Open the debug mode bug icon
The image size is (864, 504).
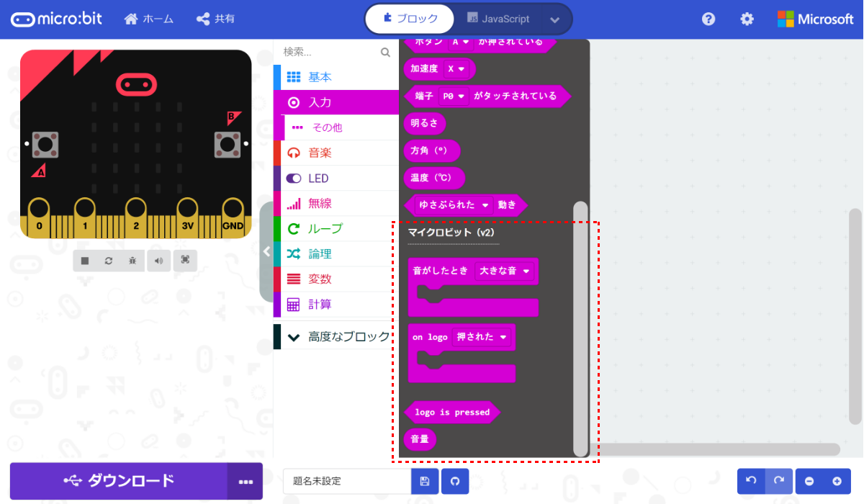tap(132, 261)
